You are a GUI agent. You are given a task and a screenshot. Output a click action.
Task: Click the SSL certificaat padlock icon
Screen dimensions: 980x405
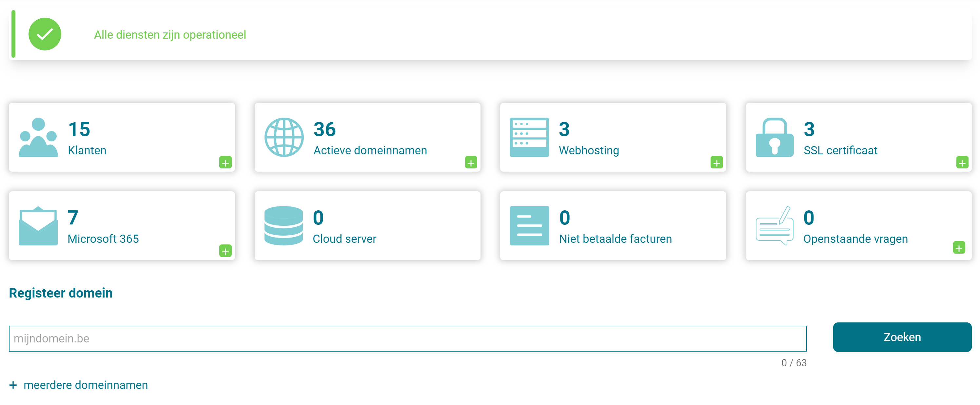tap(774, 137)
